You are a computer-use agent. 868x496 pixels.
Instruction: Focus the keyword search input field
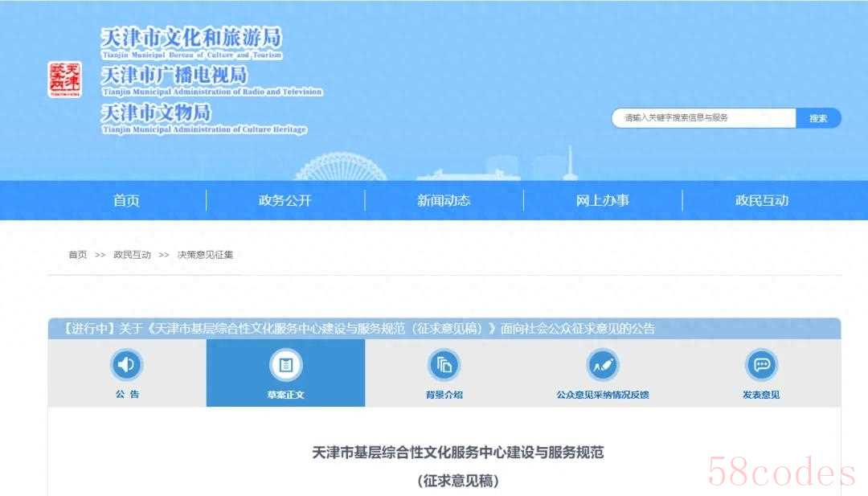click(703, 118)
